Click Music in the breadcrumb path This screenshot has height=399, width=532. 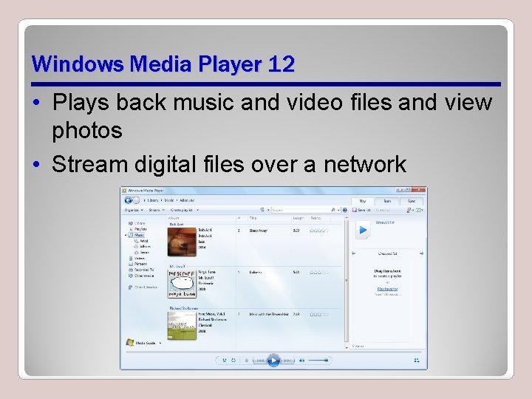[169, 200]
